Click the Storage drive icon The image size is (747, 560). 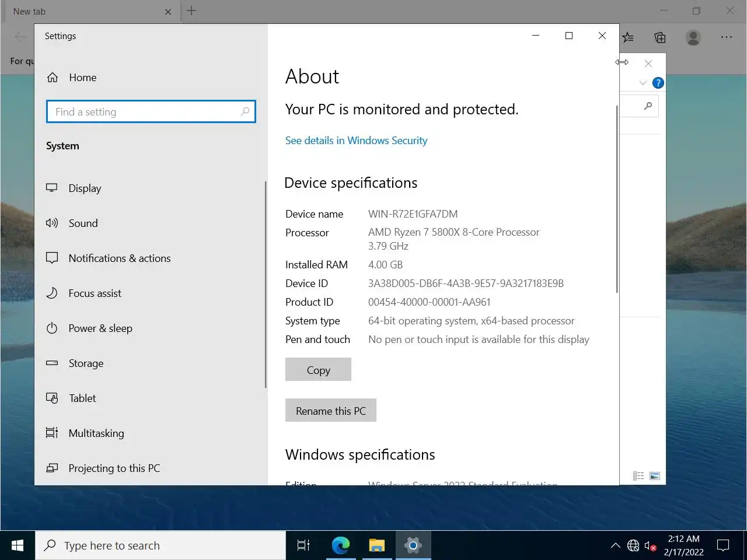(52, 363)
